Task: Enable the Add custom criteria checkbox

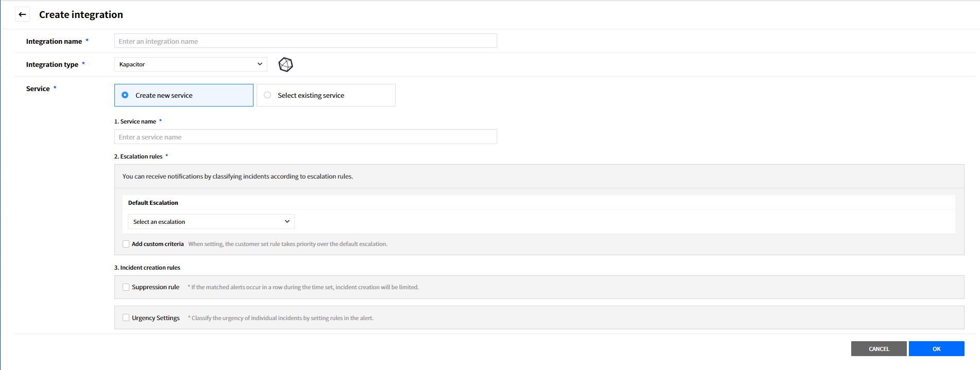Action: click(x=126, y=244)
